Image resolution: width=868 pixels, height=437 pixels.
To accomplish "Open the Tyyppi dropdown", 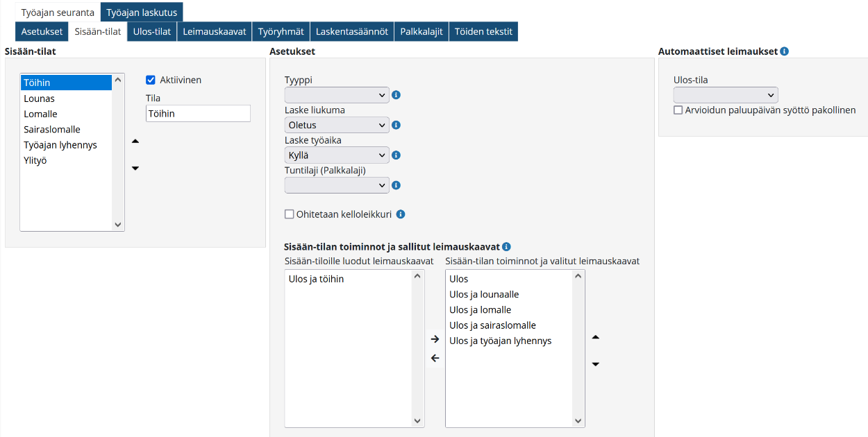I will (x=337, y=95).
